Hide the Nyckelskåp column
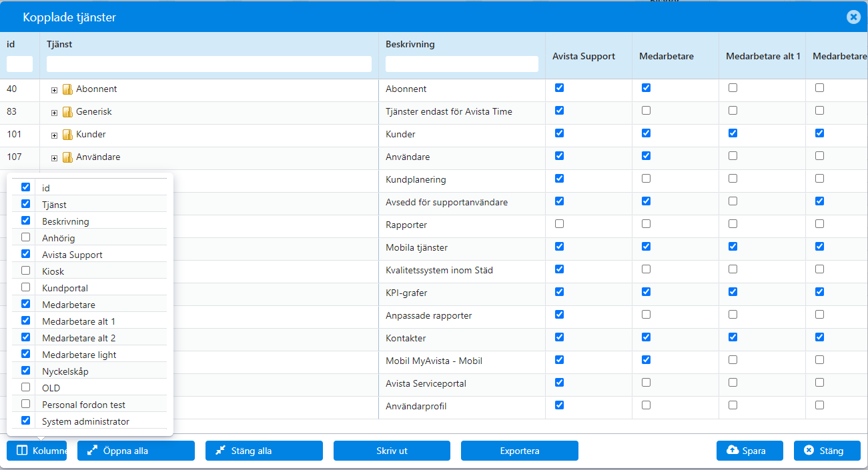 tap(25, 371)
